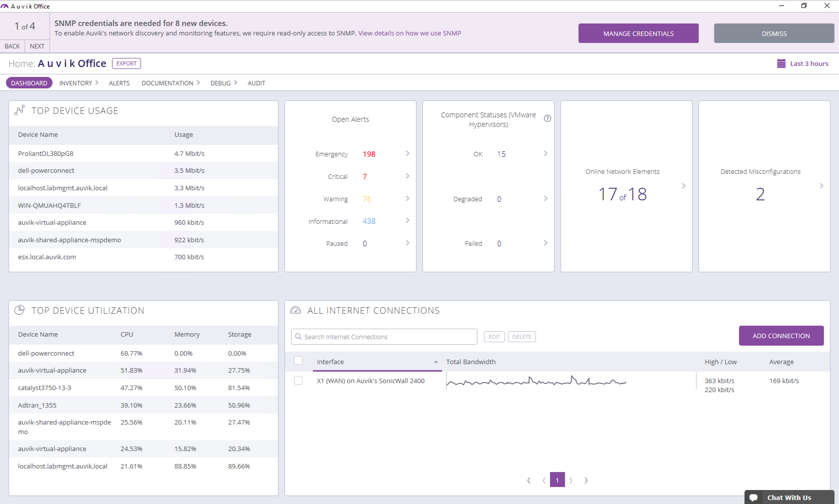Viewport: 839px width, 504px height.
Task: Open View details on how we use SNMP link
Action: point(409,33)
